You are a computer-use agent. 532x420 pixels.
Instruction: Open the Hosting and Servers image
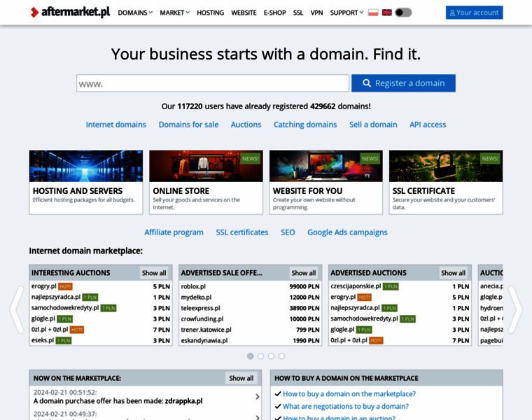(x=86, y=166)
